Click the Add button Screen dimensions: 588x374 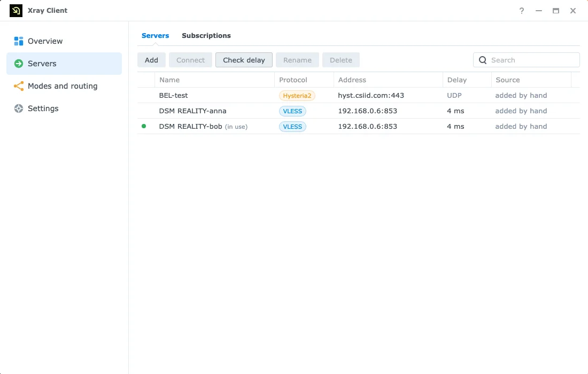(x=151, y=60)
